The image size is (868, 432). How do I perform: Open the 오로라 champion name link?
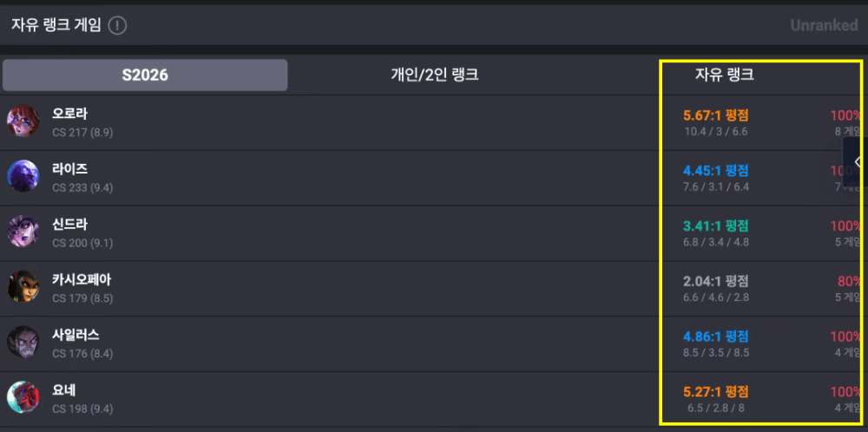(69, 114)
